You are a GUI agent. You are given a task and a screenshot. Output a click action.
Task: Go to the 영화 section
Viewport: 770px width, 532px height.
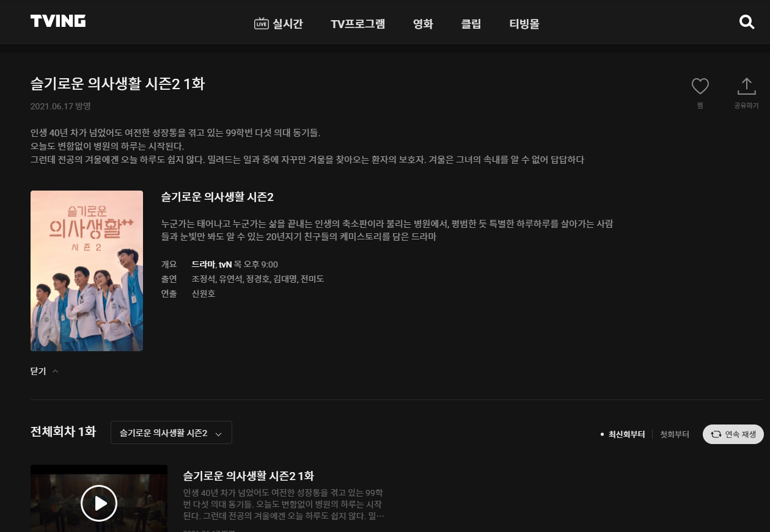coord(423,24)
